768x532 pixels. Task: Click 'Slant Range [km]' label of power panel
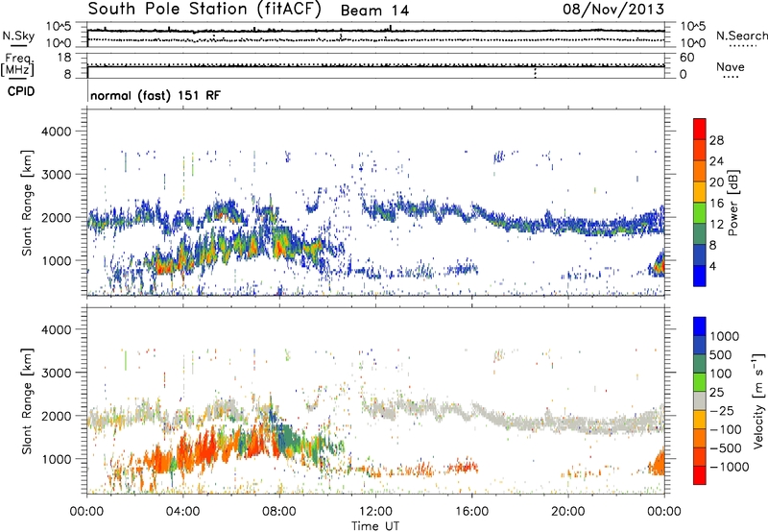click(x=27, y=203)
